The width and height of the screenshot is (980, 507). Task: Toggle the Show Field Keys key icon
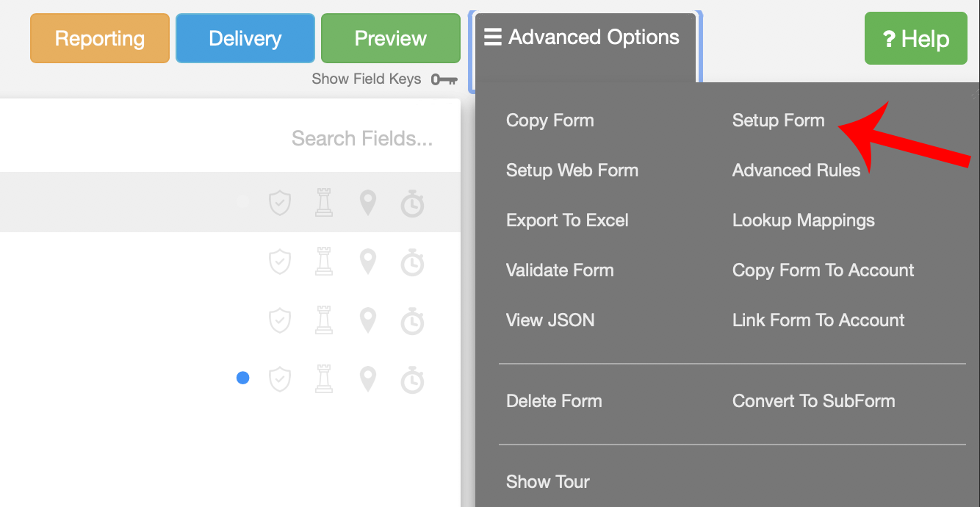coord(444,79)
